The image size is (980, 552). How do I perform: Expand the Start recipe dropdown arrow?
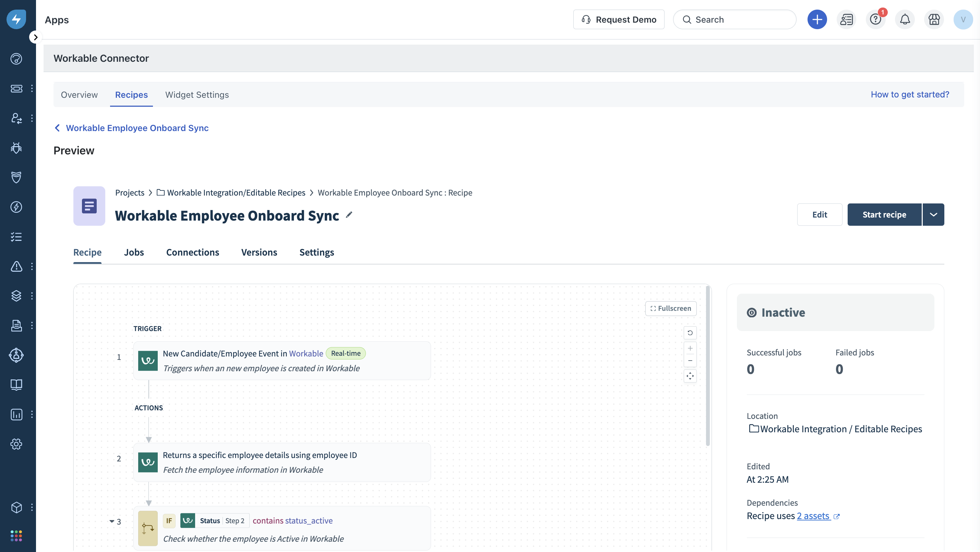pos(933,215)
